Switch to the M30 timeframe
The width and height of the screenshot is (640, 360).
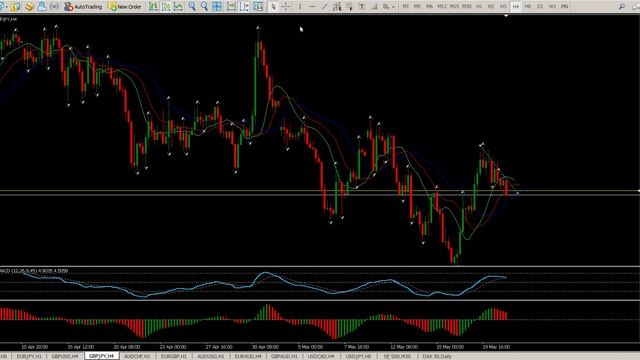[x=467, y=7]
